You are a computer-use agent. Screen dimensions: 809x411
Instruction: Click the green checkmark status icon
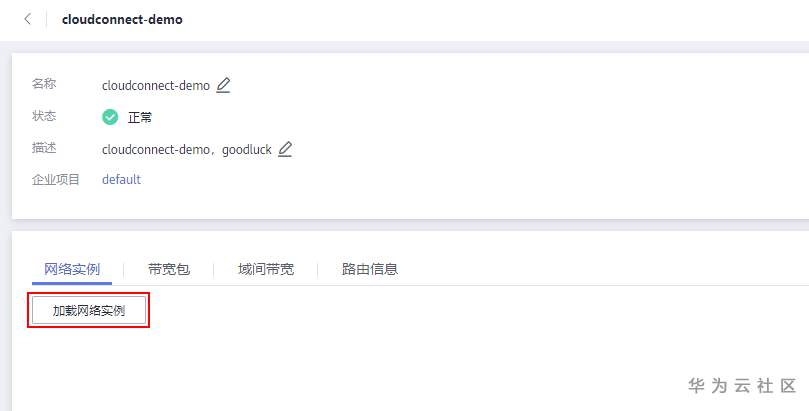point(110,117)
